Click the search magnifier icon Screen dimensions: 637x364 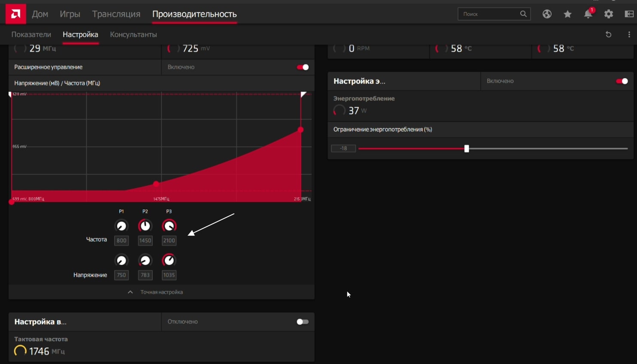(523, 14)
